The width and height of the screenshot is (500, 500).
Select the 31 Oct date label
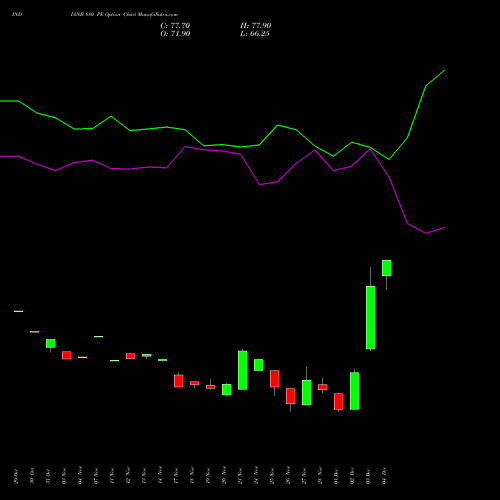pyautogui.click(x=48, y=476)
